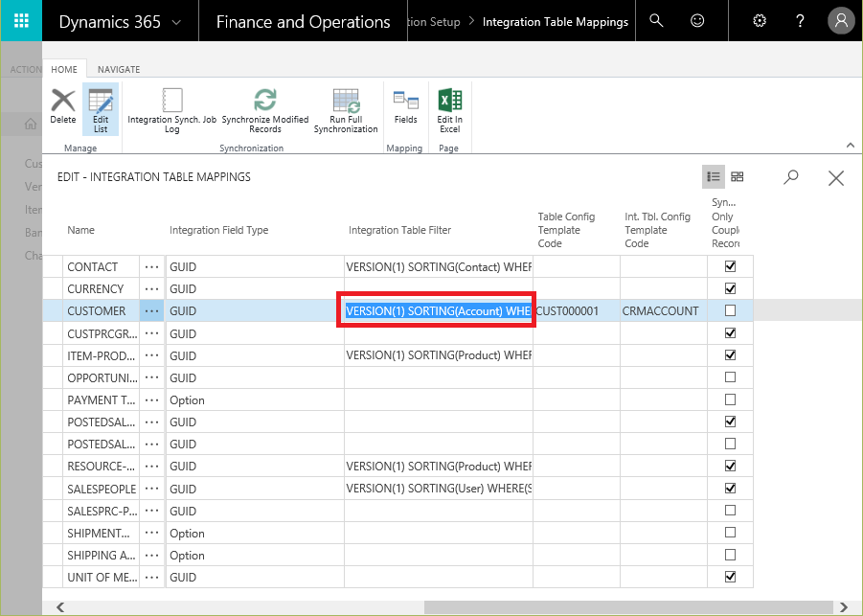Collapse the ribbon with the chevron

pos(851,146)
